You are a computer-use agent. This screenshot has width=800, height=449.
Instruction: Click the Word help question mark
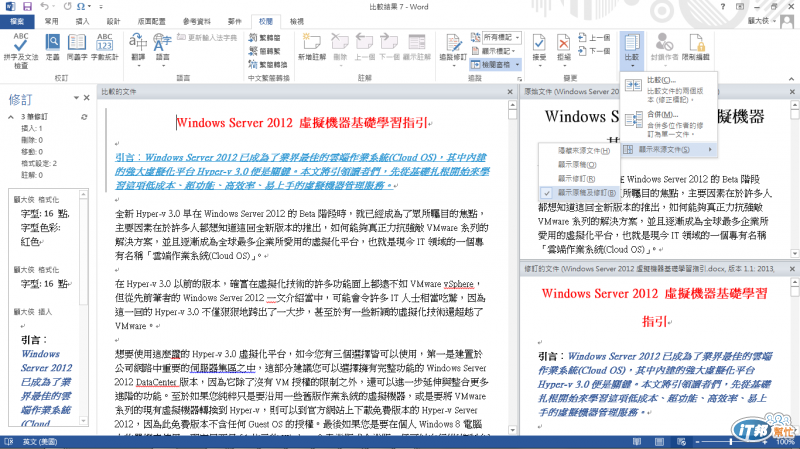point(722,7)
